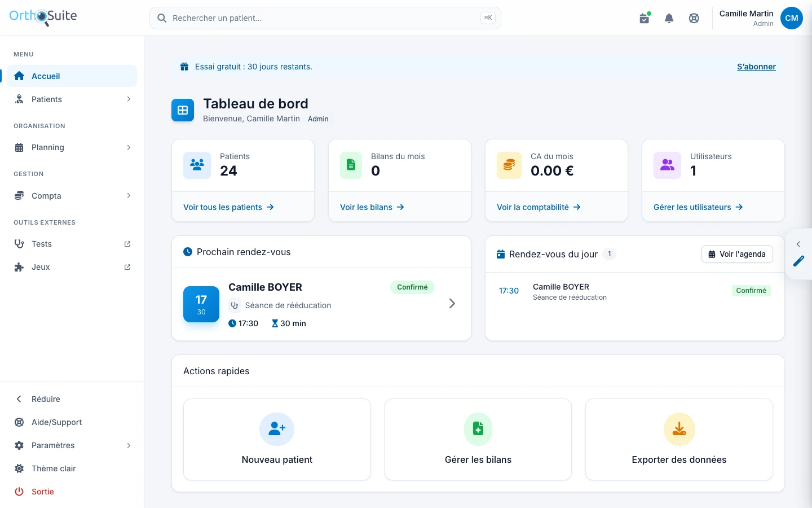Collapse the sidebar with Réduire
The height and width of the screenshot is (508, 812).
coord(72,399)
